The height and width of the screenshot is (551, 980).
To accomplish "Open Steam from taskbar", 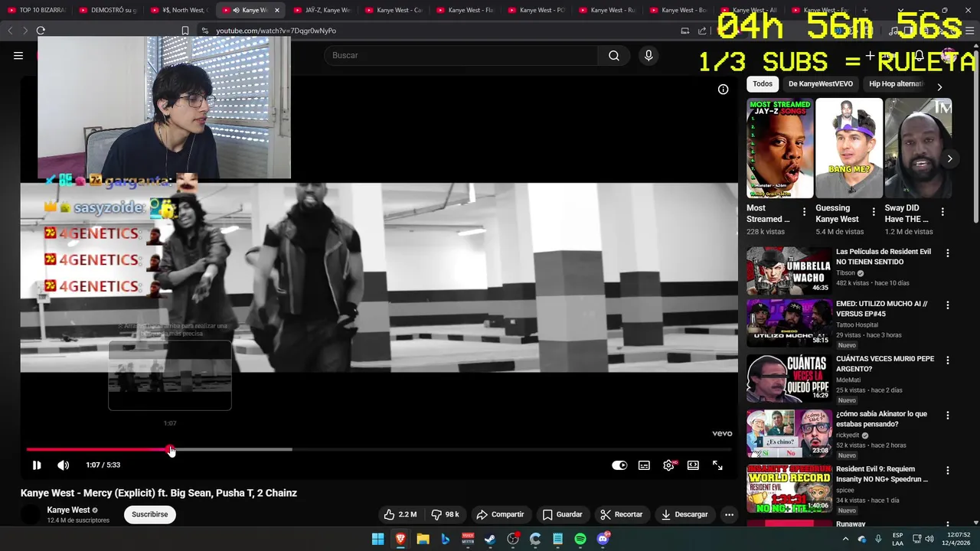I will [490, 540].
